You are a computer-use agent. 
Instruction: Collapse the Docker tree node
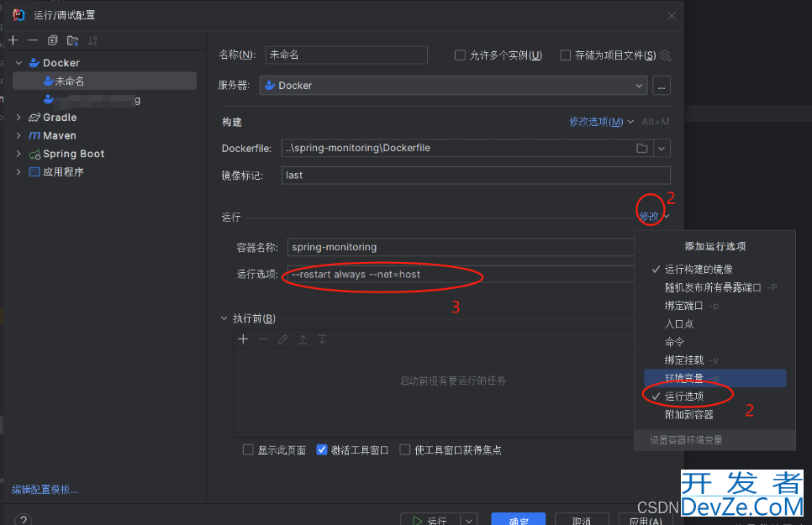(18, 63)
